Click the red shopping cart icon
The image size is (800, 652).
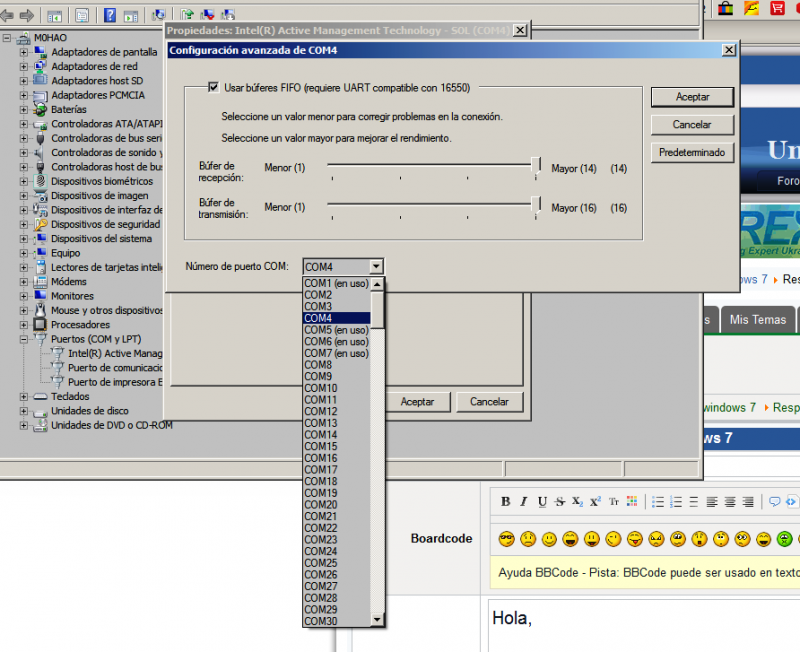[777, 8]
